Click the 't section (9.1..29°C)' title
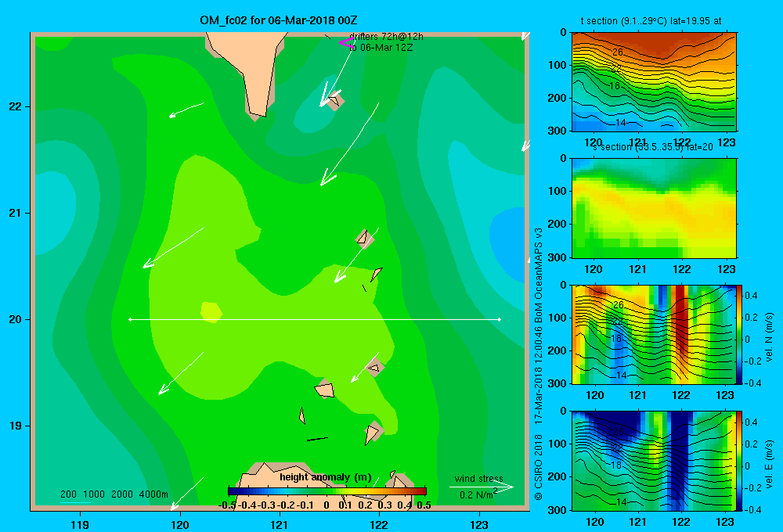The height and width of the screenshot is (532, 783). pos(651,21)
